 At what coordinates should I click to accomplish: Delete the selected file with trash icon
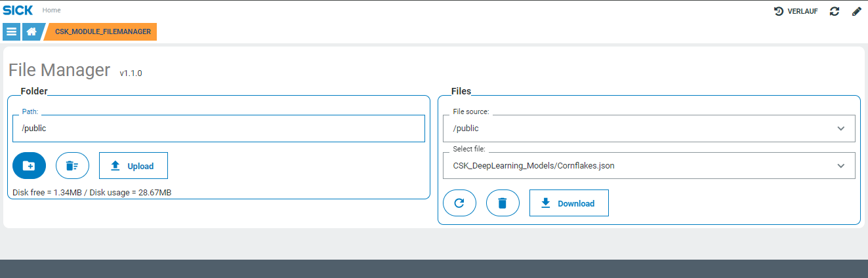(x=503, y=203)
